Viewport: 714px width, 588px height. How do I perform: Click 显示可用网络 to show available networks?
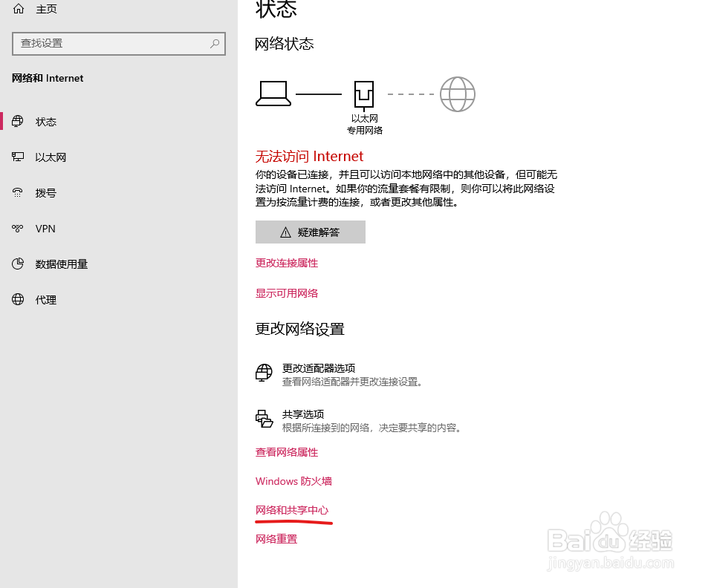pos(287,293)
